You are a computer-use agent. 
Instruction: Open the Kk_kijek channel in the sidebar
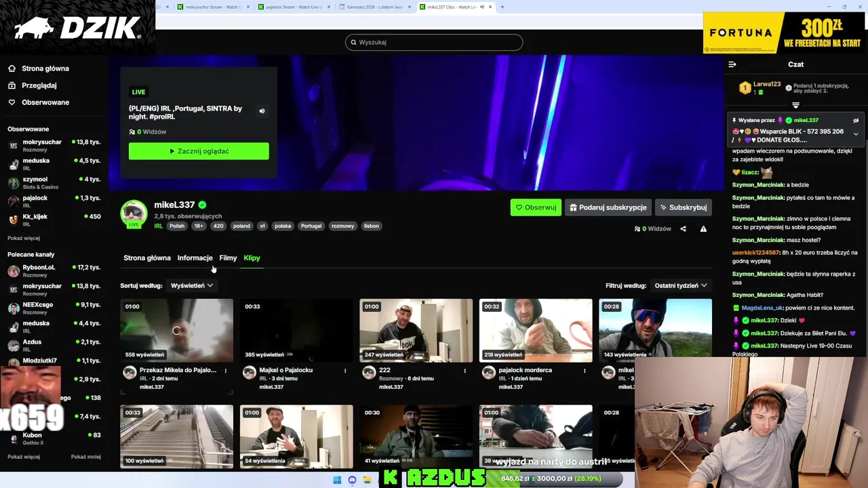pos(54,220)
